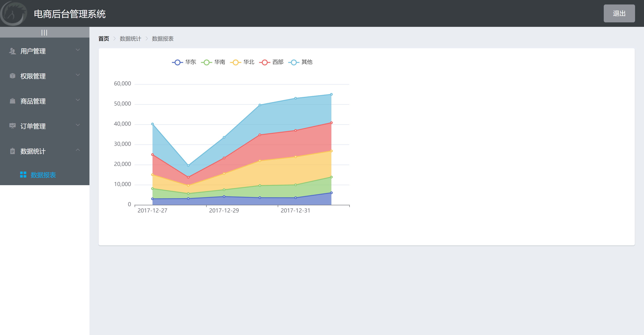The image size is (644, 335).
Task: Expand the 用户管理 chevron arrow
Action: point(78,50)
